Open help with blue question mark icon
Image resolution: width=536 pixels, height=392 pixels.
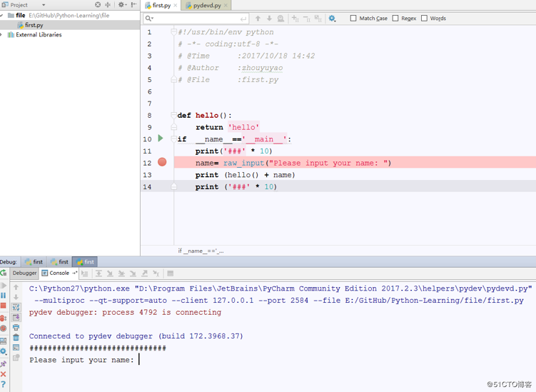4,384
